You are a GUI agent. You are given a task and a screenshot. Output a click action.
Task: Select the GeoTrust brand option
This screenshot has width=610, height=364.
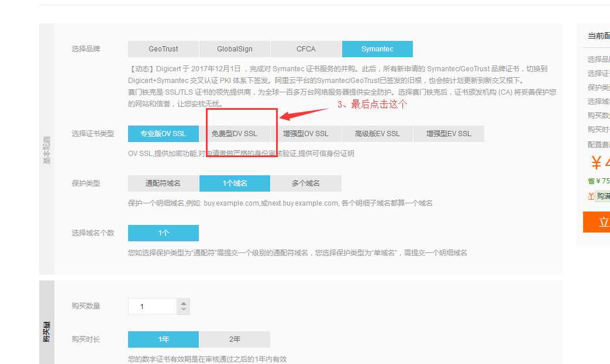[x=163, y=49]
